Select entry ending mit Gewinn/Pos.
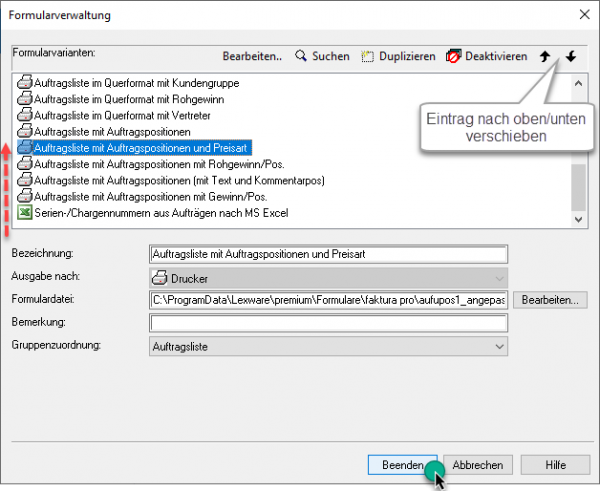The width and height of the screenshot is (600, 491). [x=150, y=197]
